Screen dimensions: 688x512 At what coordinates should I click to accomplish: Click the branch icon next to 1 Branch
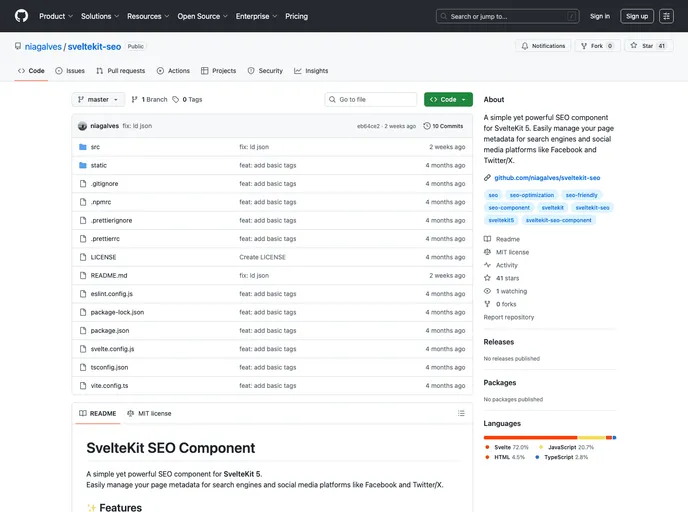(135, 100)
